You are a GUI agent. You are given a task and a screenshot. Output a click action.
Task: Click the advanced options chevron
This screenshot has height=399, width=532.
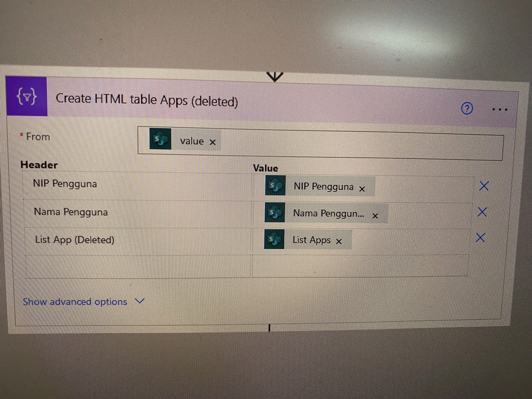pyautogui.click(x=139, y=301)
